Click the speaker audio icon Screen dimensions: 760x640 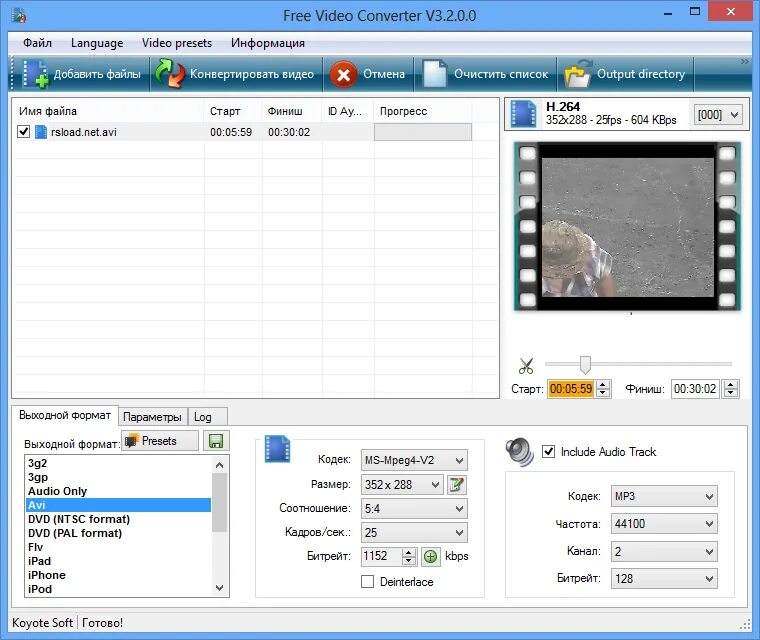(520, 452)
